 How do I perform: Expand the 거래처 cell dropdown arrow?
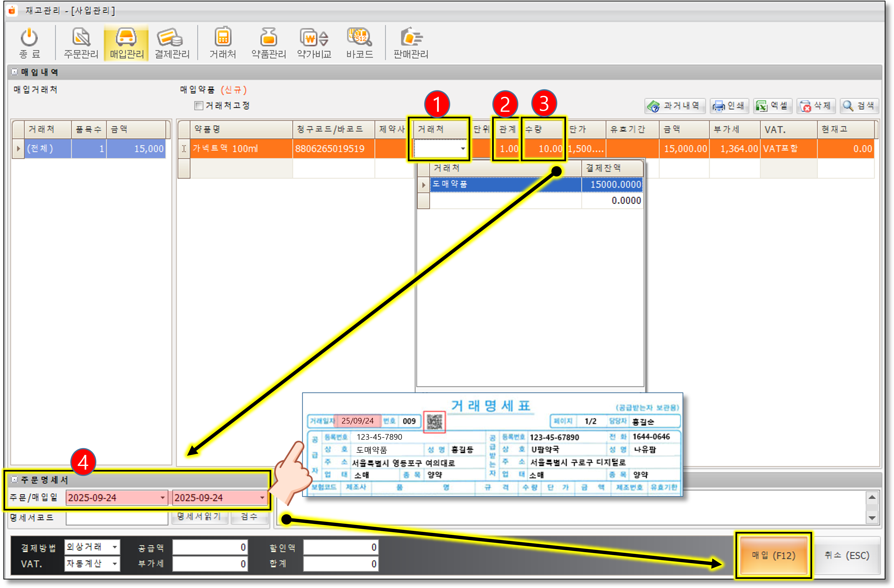tap(463, 149)
